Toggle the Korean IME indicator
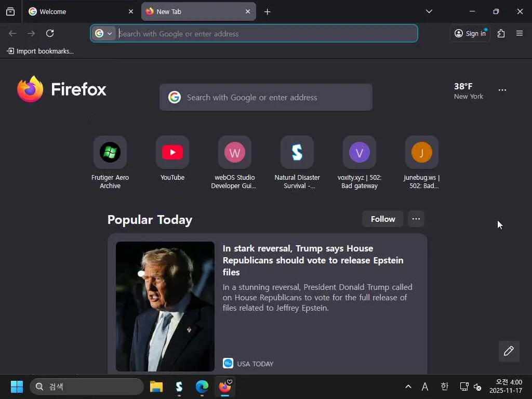The width and height of the screenshot is (532, 399). [x=445, y=387]
